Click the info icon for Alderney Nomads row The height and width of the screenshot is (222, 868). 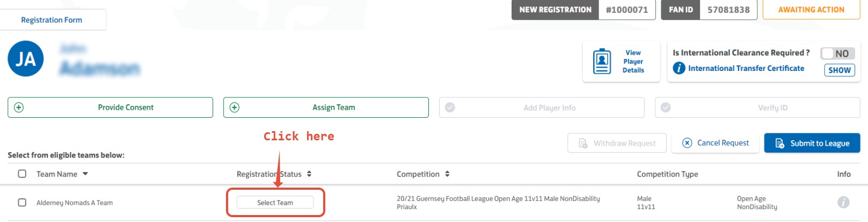click(843, 202)
